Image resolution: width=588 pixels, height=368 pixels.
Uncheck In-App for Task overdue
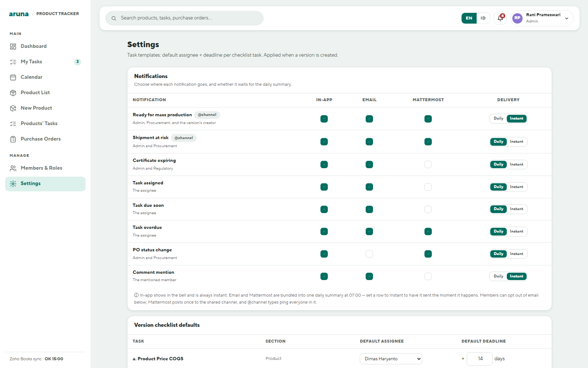(x=324, y=231)
